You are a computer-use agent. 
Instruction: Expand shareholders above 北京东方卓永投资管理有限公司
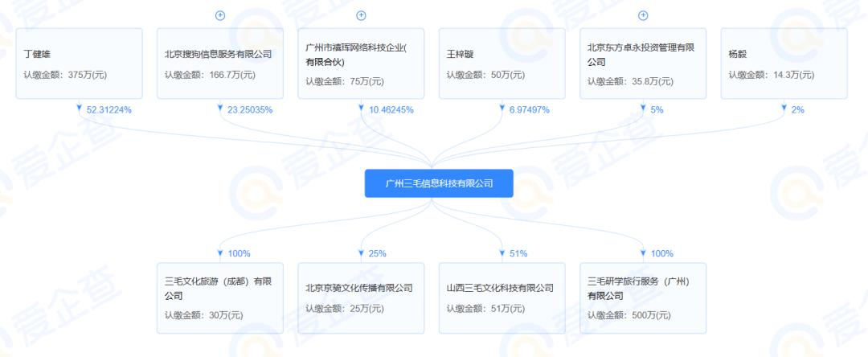point(643,15)
